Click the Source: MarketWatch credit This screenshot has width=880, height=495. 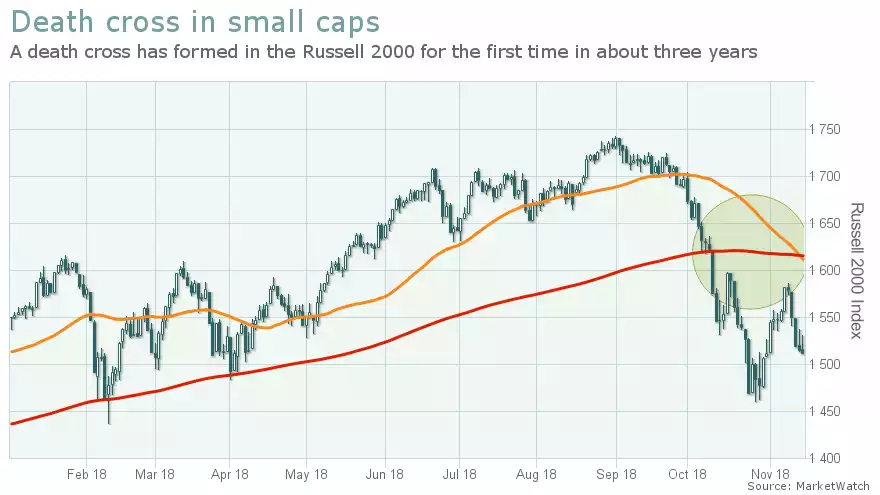pos(808,486)
